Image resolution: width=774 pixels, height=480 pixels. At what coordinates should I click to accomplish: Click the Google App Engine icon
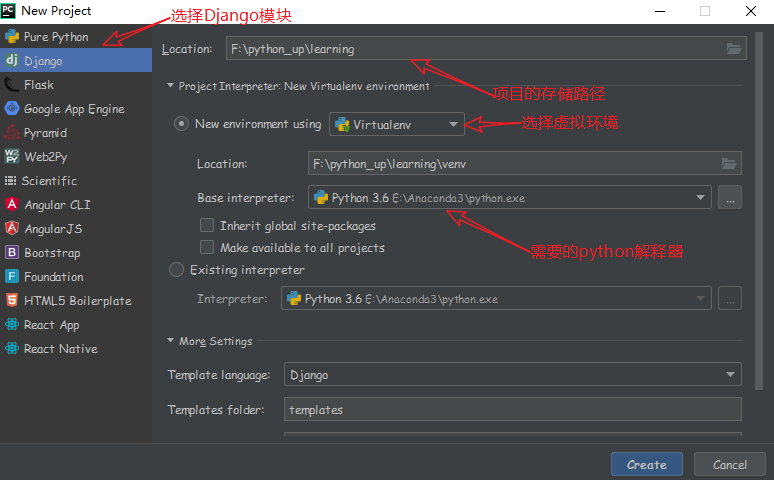12,108
